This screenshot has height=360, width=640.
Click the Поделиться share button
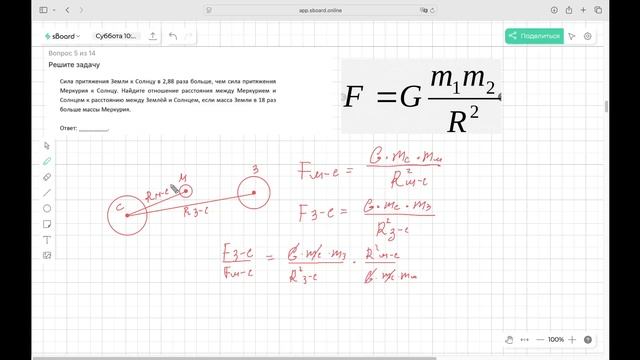534,36
